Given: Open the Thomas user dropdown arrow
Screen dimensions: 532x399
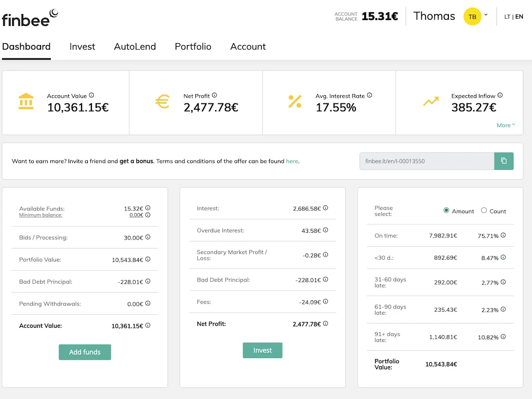Looking at the screenshot, I should [x=486, y=15].
